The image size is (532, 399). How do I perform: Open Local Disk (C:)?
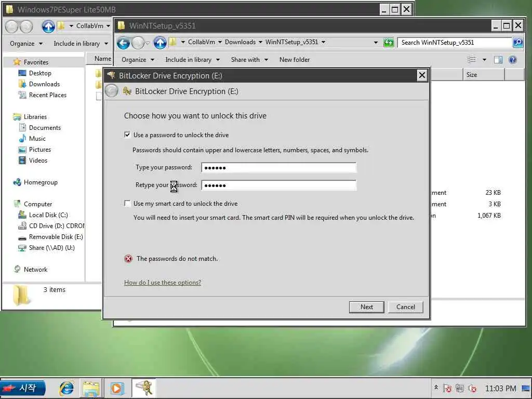point(48,215)
